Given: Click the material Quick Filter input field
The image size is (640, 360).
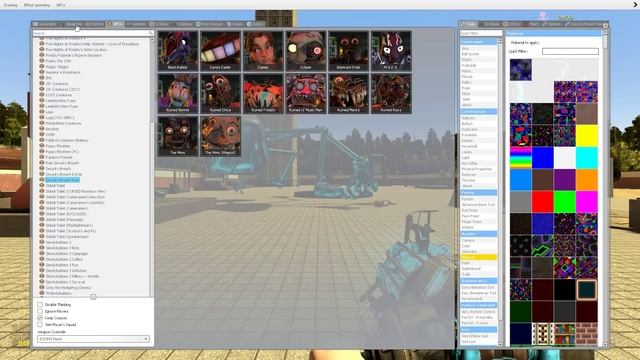Looking at the screenshot, I should coord(570,51).
